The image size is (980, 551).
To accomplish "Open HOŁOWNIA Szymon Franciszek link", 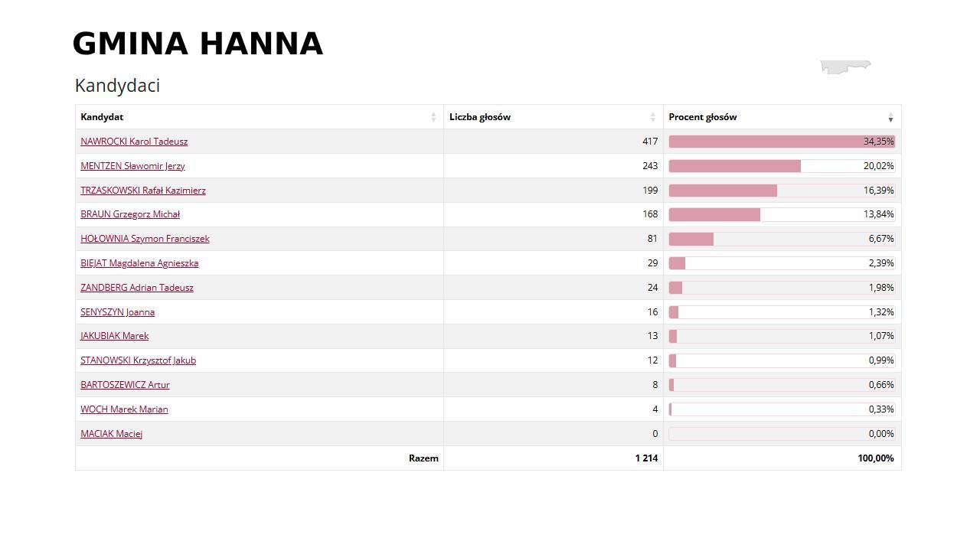I will click(x=145, y=239).
